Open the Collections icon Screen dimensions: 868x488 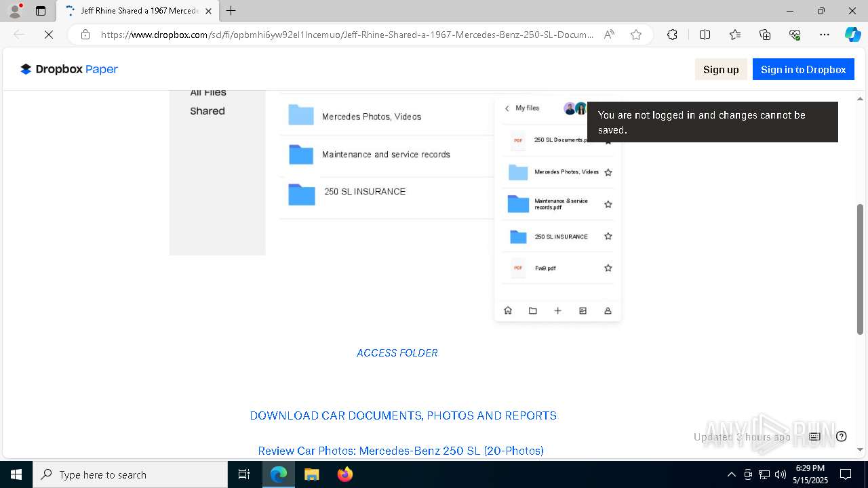(765, 35)
